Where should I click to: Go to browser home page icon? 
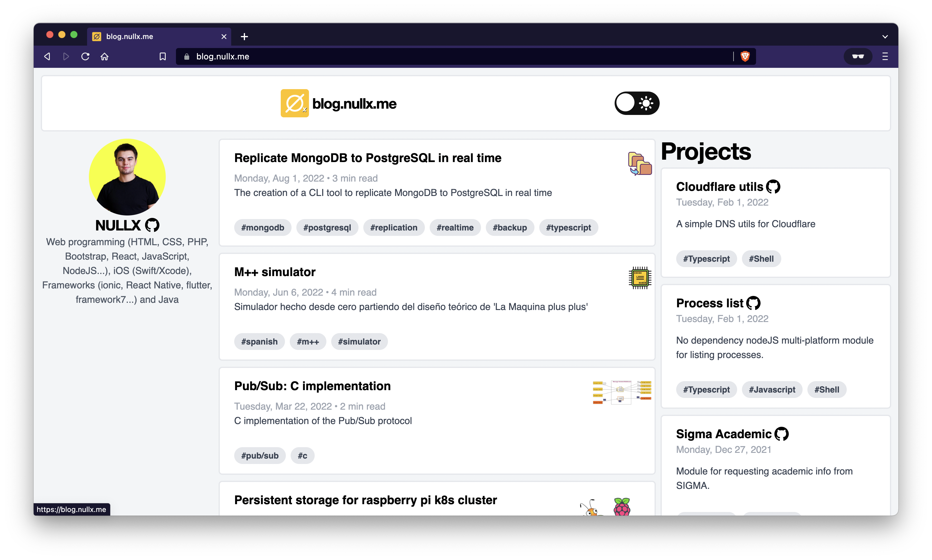[x=104, y=56]
